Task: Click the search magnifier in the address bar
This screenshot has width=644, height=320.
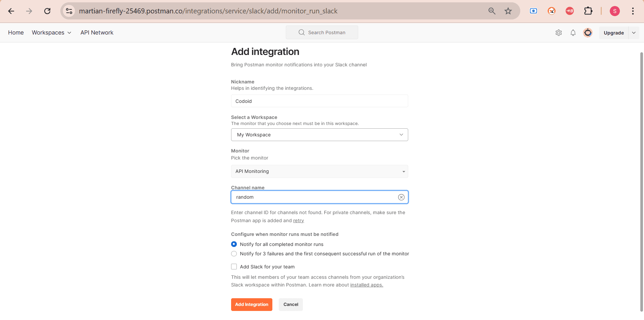Action: (x=492, y=11)
